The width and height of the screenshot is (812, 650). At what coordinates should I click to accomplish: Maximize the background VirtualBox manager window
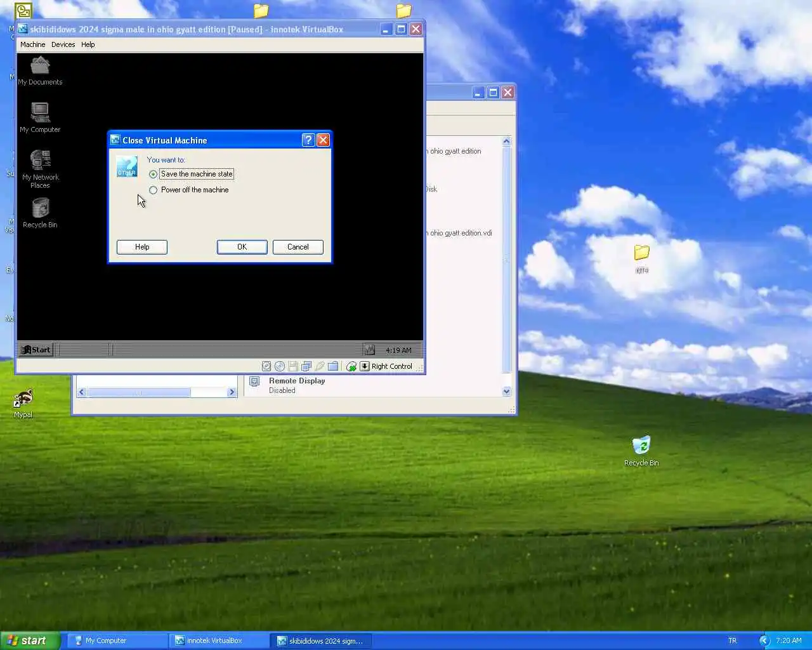point(493,93)
